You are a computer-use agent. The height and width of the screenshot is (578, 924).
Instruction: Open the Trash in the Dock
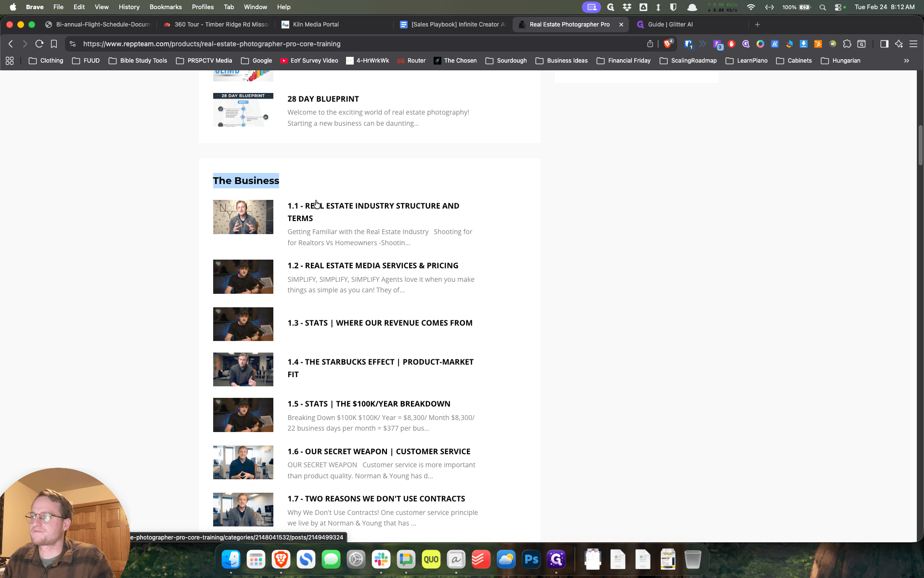693,559
